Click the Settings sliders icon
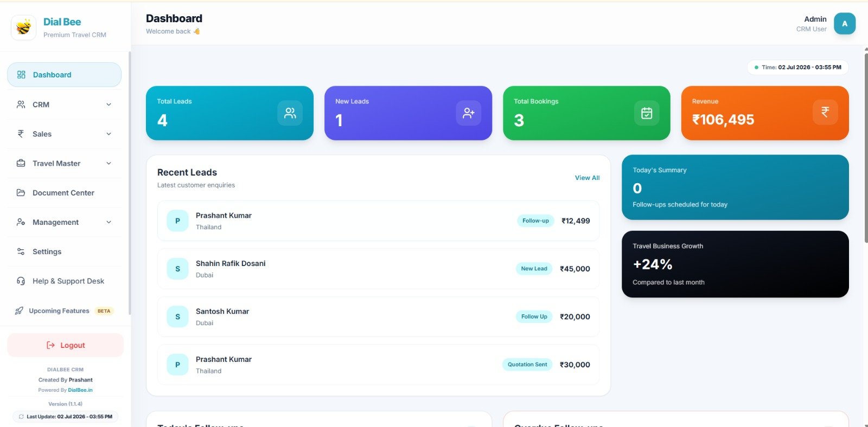This screenshot has height=427, width=868. point(21,251)
